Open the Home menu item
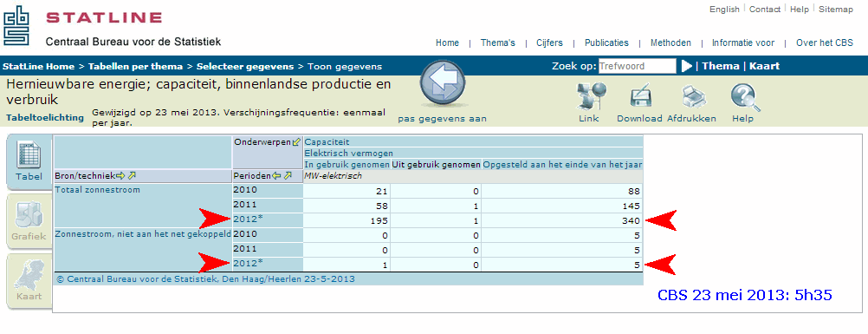 [447, 43]
